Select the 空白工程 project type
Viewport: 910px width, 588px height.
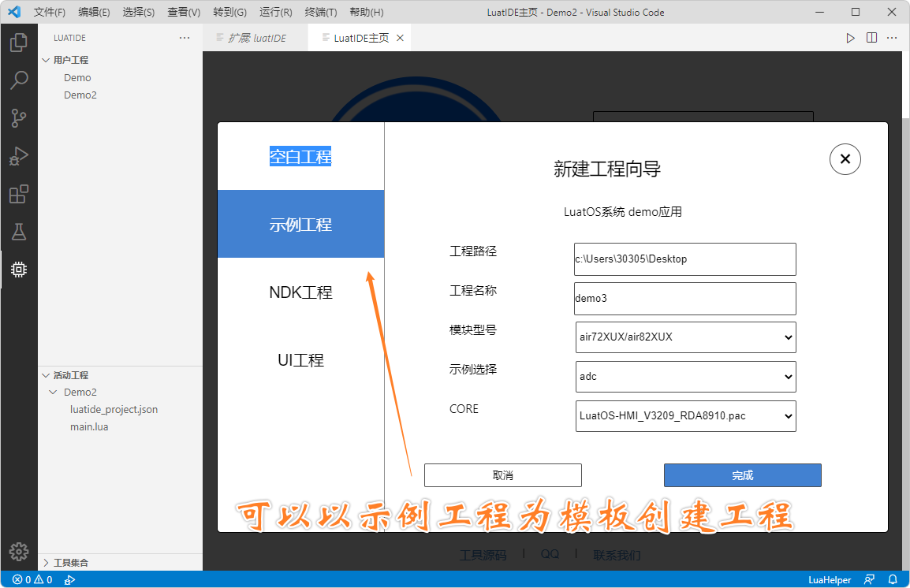[300, 156]
